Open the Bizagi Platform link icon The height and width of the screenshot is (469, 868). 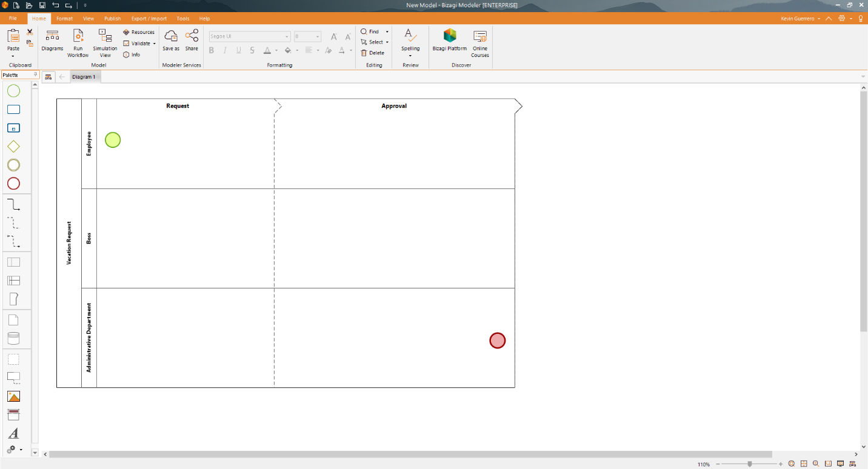[x=450, y=41]
